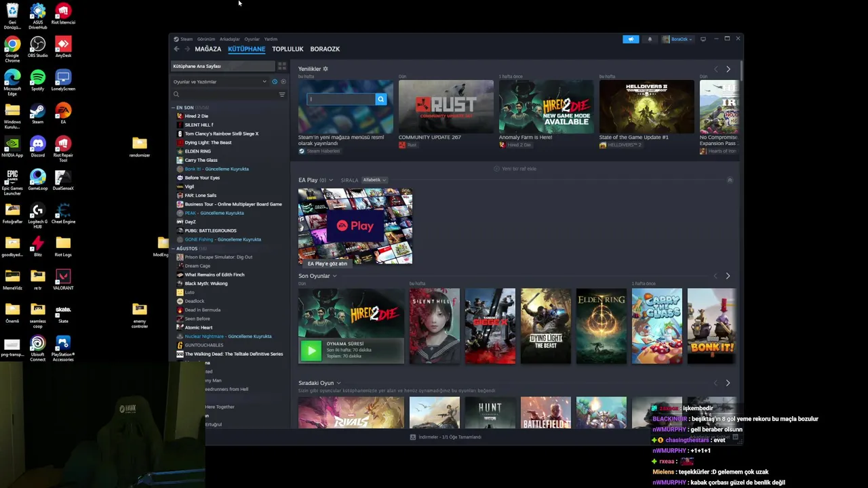Go back with the Steam back arrow
Screen dimensions: 868x488
tap(176, 49)
